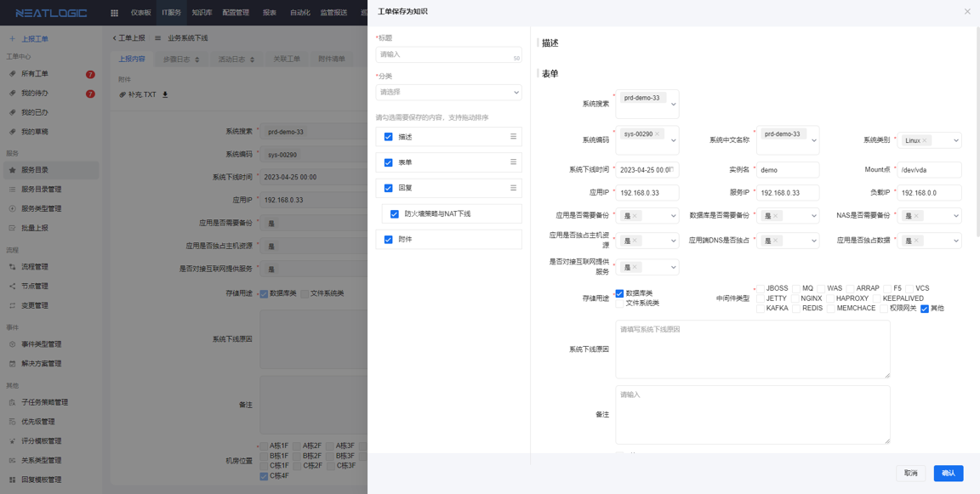Open the 分类 请选择 dropdown
The height and width of the screenshot is (494, 980).
point(449,92)
